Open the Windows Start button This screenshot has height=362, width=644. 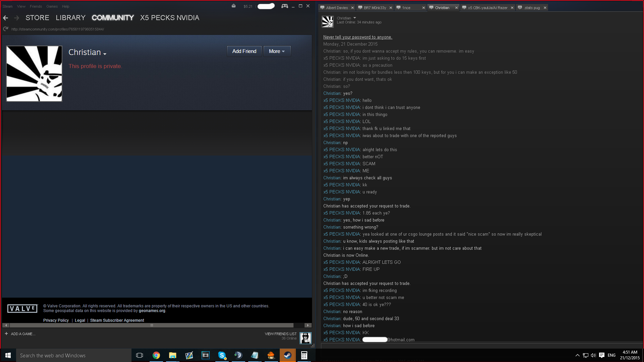(x=8, y=355)
